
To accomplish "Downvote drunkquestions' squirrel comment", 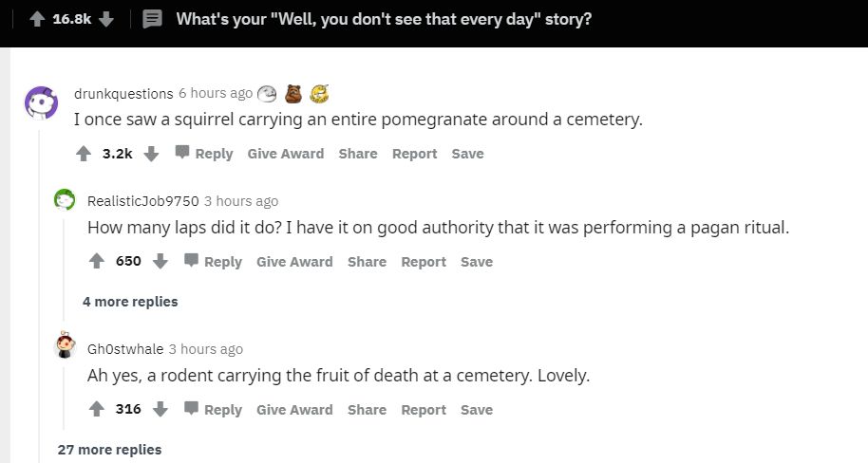I will point(151,154).
